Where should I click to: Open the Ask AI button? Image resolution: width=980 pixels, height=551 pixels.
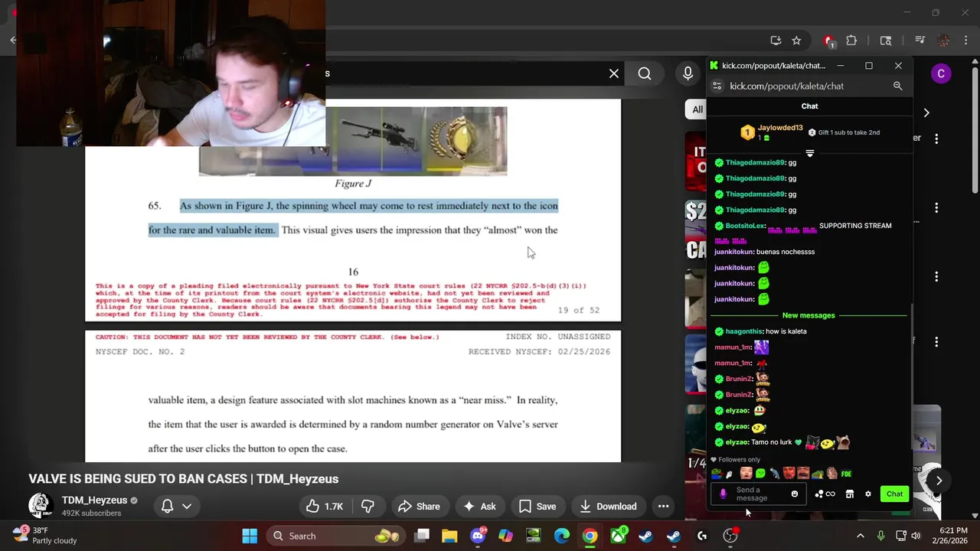pyautogui.click(x=479, y=506)
